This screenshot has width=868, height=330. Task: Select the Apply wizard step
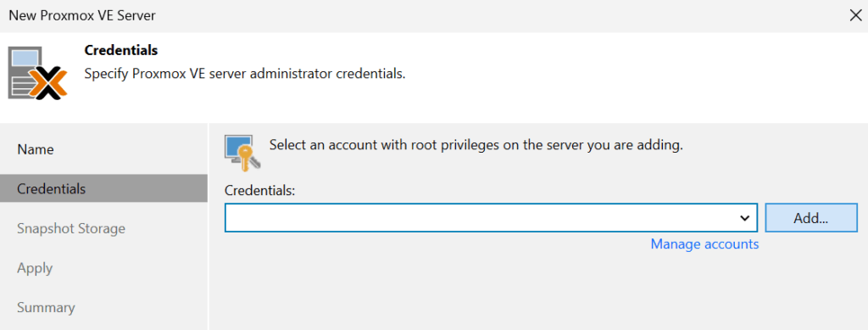[x=35, y=269]
